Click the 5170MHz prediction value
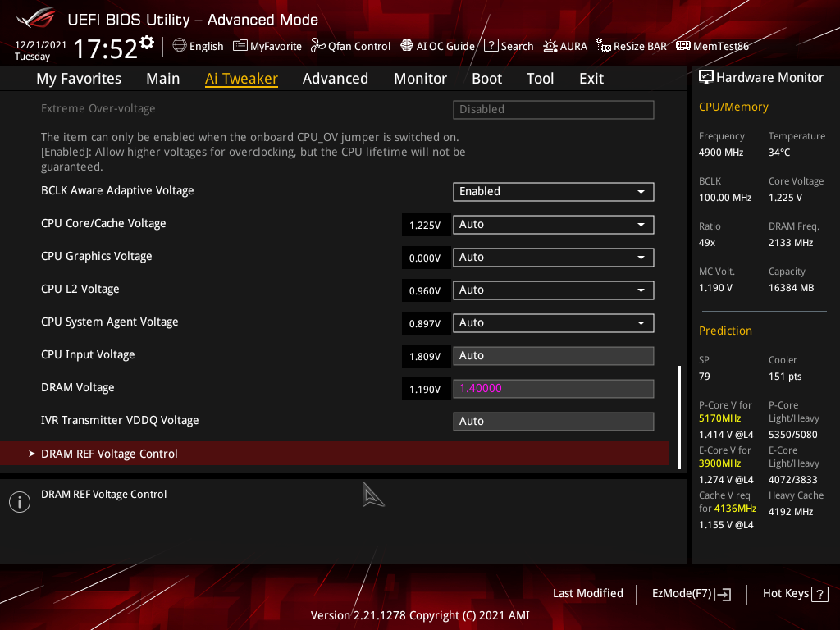The height and width of the screenshot is (630, 840). click(x=719, y=418)
